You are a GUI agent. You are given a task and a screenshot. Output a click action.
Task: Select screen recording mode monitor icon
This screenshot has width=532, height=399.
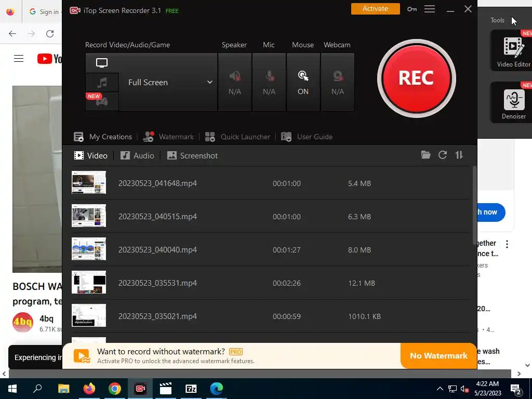102,63
